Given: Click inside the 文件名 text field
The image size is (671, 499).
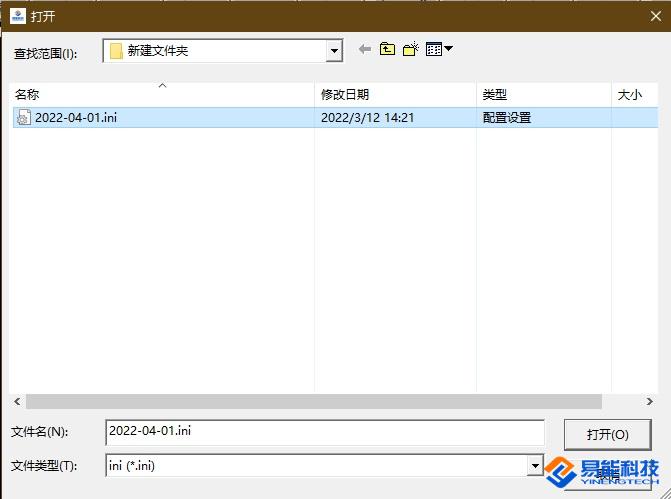Looking at the screenshot, I should pos(324,432).
